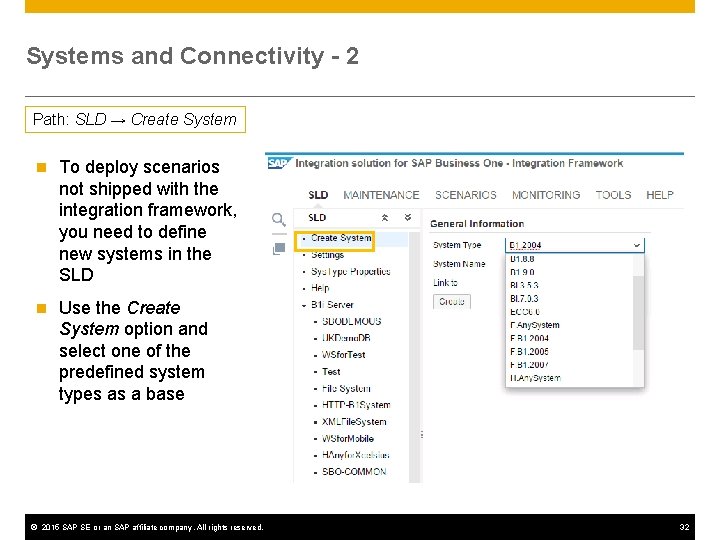Click the SLD tree panel scrollbar
The image size is (720, 540).
tap(414, 357)
